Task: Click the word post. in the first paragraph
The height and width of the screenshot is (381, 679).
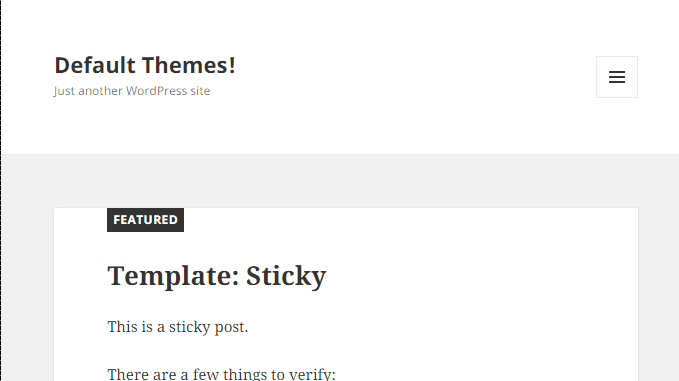Action: click(231, 327)
